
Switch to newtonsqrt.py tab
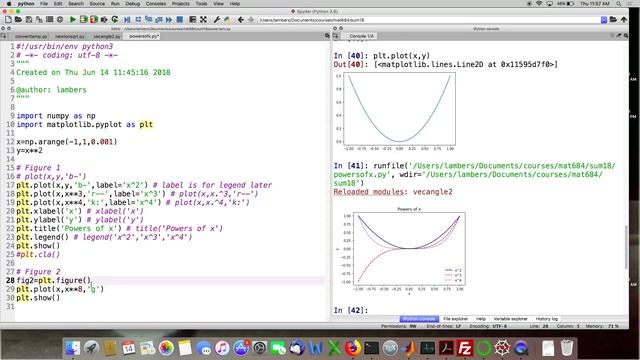click(70, 36)
